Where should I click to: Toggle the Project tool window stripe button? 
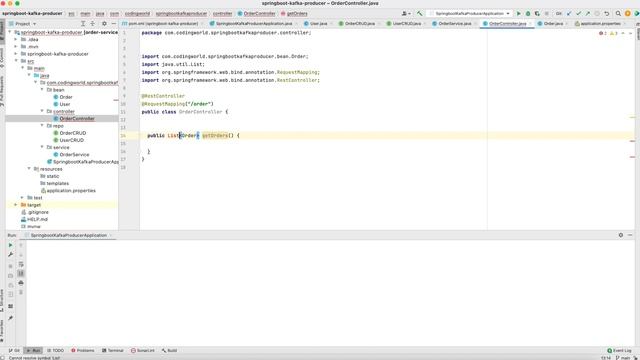click(2, 30)
